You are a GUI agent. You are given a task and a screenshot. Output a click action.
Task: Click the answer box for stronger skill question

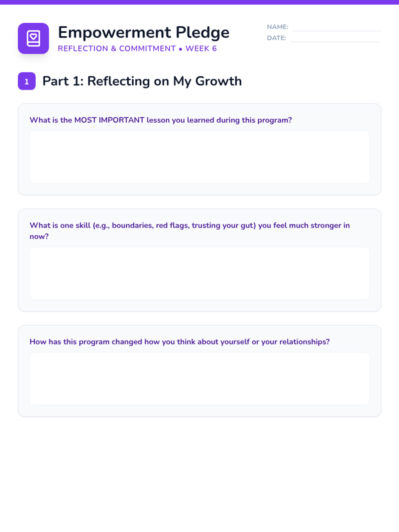click(199, 273)
